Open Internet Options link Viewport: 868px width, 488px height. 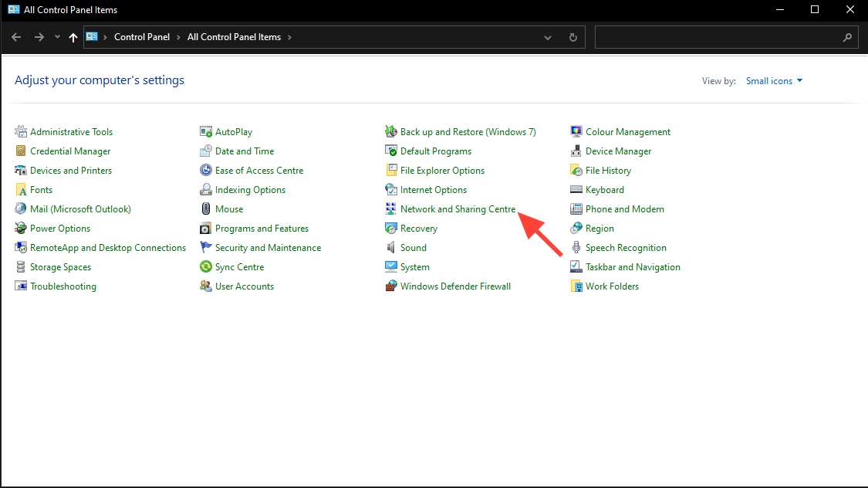[434, 190]
